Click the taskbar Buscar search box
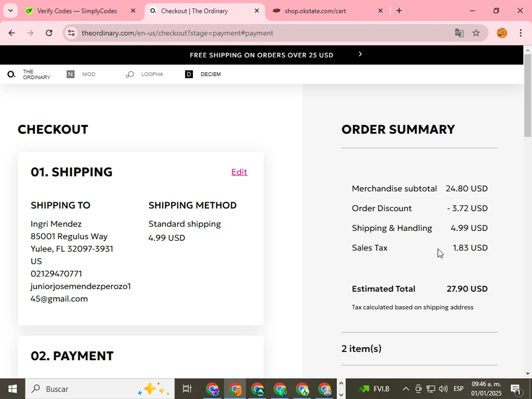 pyautogui.click(x=100, y=389)
